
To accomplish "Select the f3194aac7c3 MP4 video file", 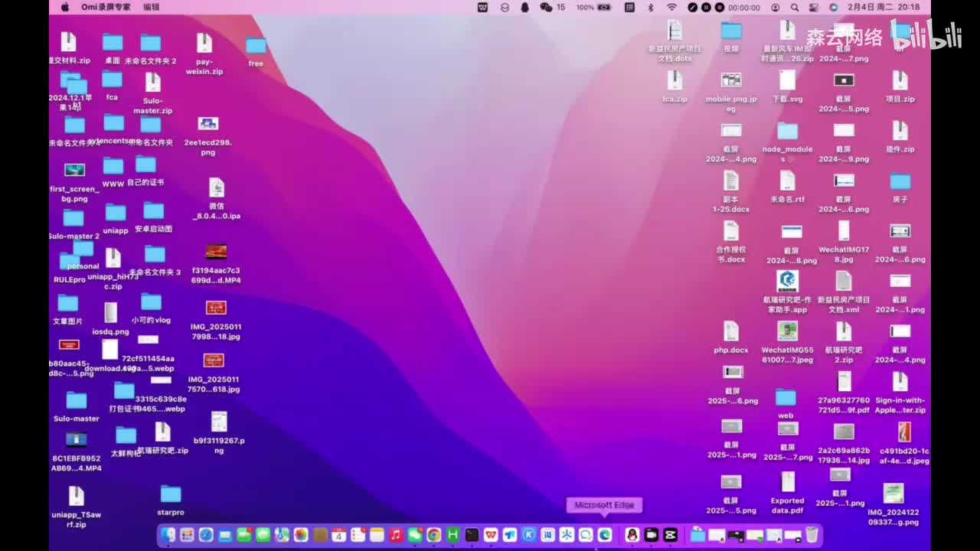I will click(216, 264).
